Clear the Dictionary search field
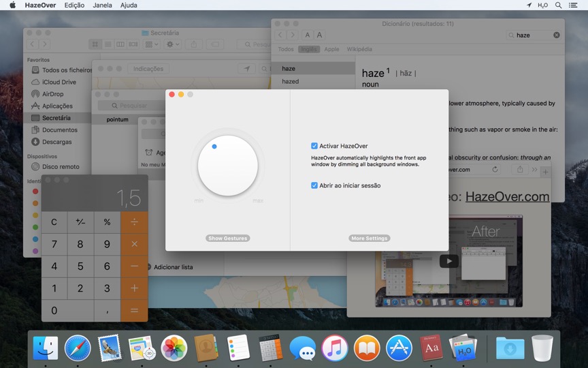The image size is (588, 368). coord(557,35)
